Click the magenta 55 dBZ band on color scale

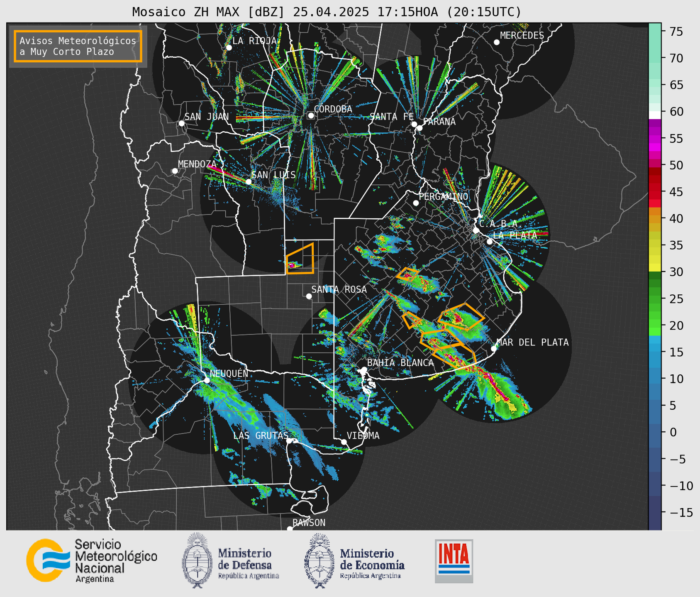[x=655, y=138]
